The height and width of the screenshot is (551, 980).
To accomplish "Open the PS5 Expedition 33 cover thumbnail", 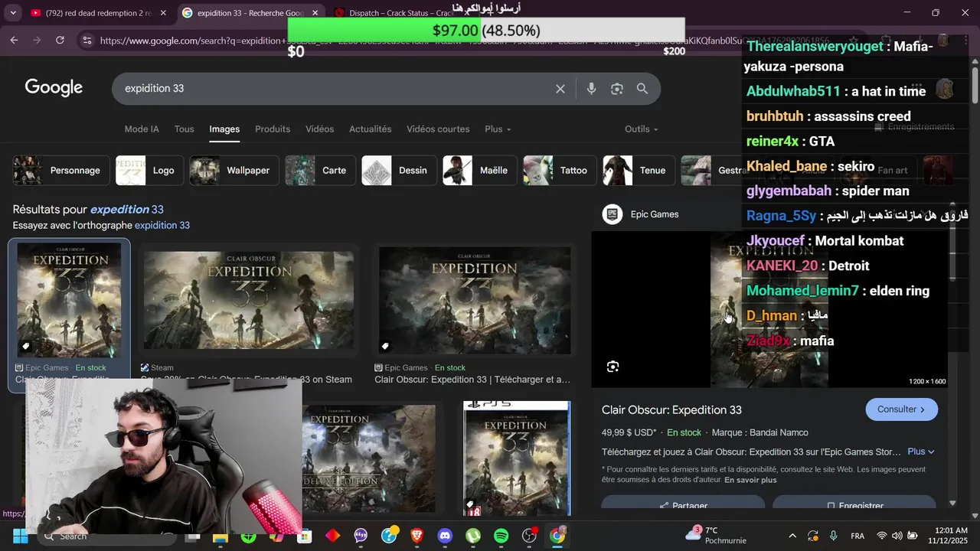I will click(x=517, y=458).
